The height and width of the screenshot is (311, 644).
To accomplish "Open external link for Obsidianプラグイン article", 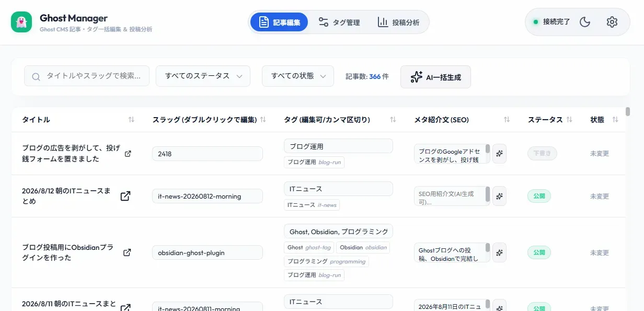I will click(x=127, y=252).
